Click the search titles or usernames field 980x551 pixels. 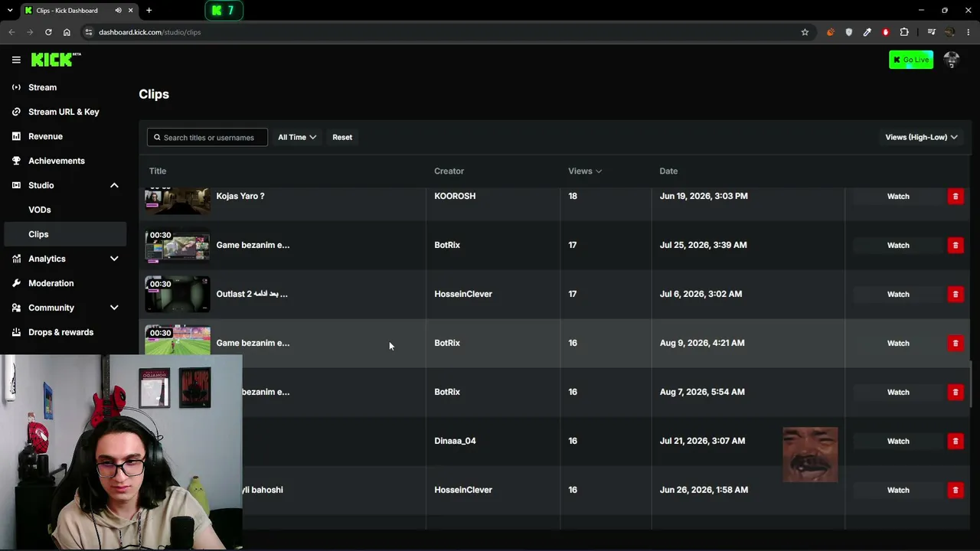point(207,138)
